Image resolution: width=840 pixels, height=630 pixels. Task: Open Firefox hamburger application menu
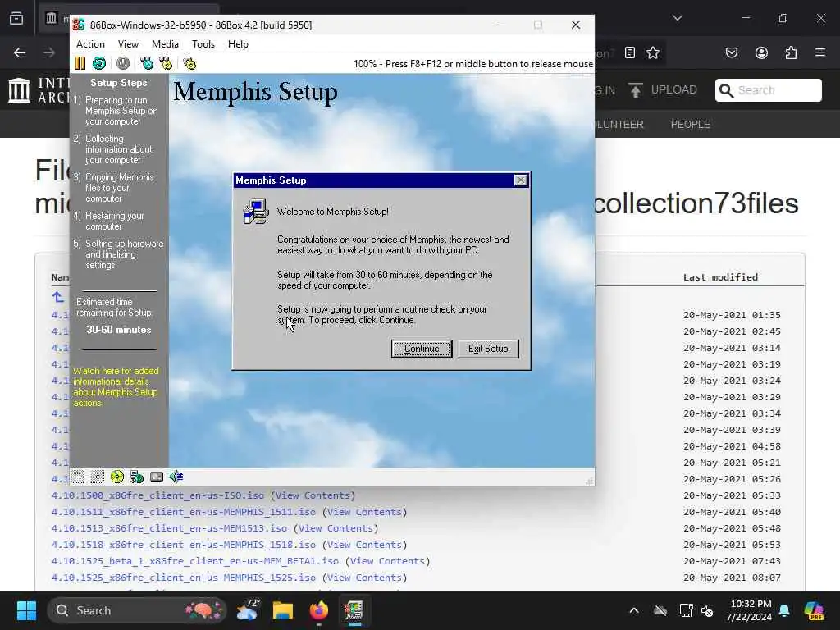tap(820, 52)
